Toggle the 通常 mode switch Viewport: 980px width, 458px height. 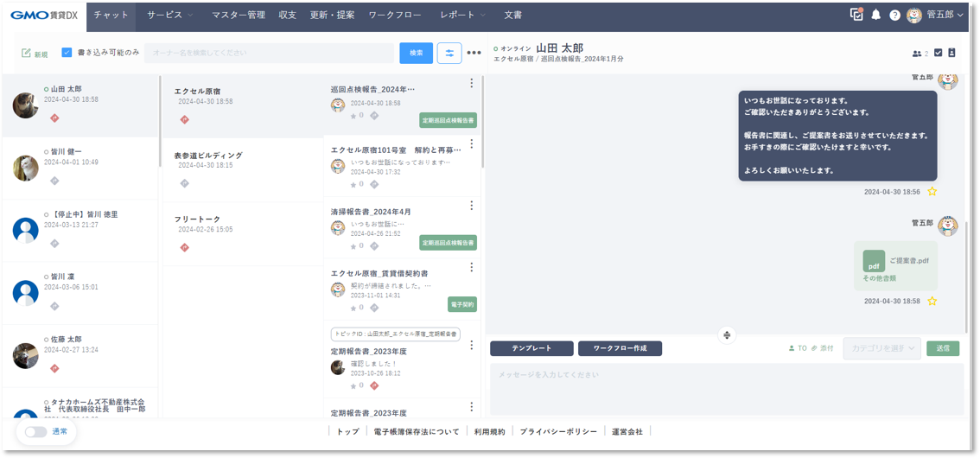pyautogui.click(x=35, y=432)
